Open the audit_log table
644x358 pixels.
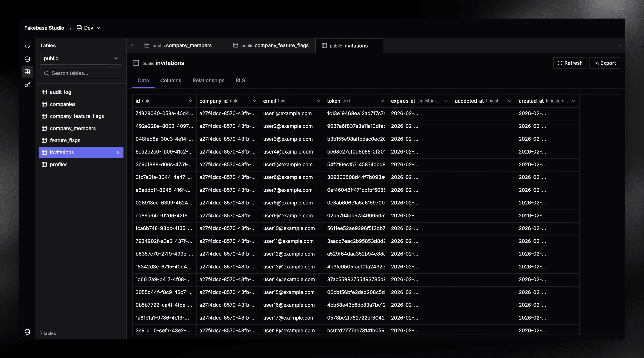[x=61, y=92]
